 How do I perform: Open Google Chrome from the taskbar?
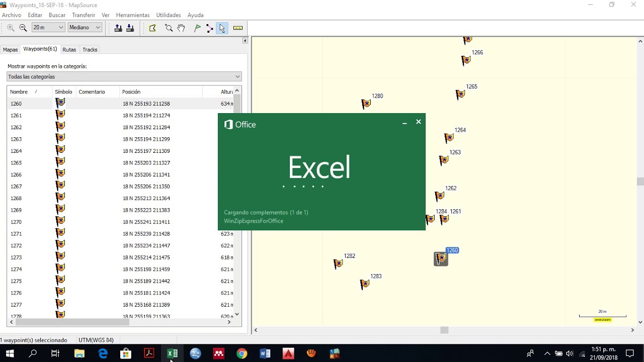click(x=242, y=353)
